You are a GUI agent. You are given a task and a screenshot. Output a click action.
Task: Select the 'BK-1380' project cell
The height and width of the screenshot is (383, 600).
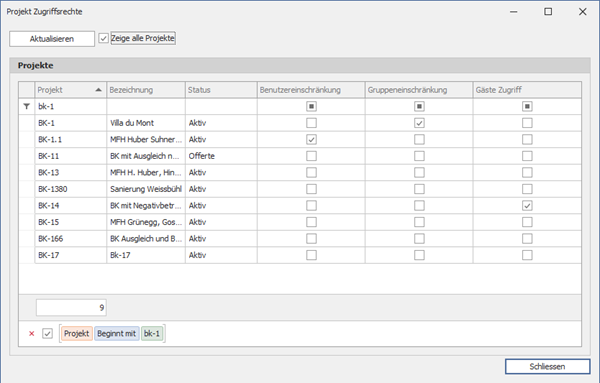[71, 189]
